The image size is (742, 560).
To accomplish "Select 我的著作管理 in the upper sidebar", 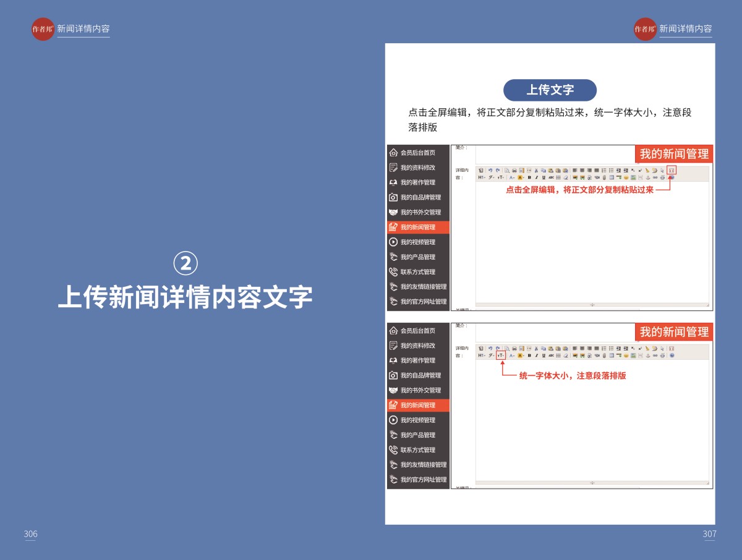I will (418, 182).
